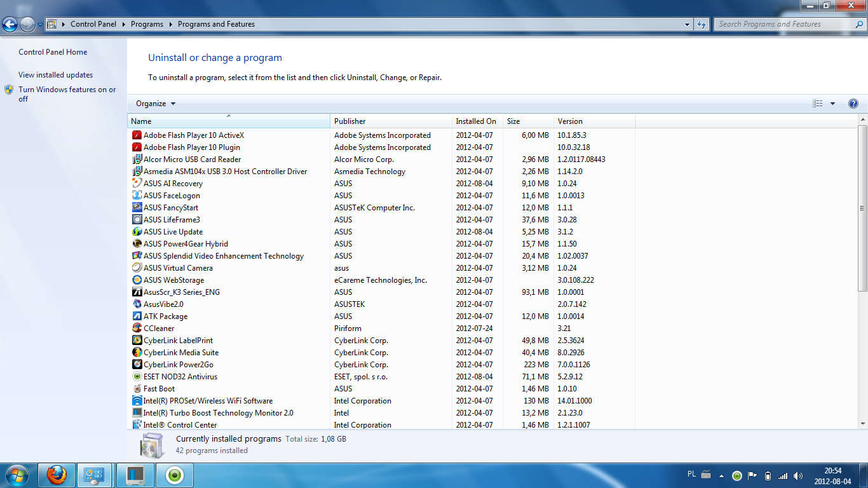868x488 pixels.
Task: Open the recent pages dropdown arrow
Action: pyautogui.click(x=40, y=25)
